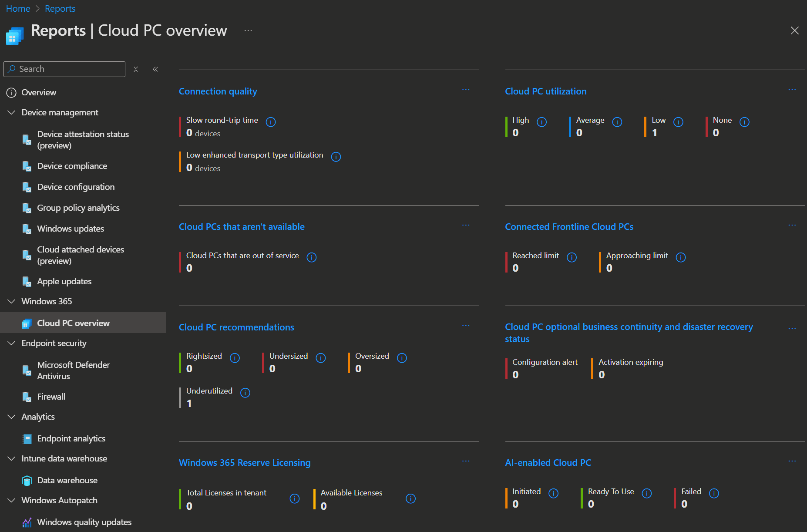Collapse the Endpoint security group
This screenshot has width=807, height=532.
[x=12, y=343]
